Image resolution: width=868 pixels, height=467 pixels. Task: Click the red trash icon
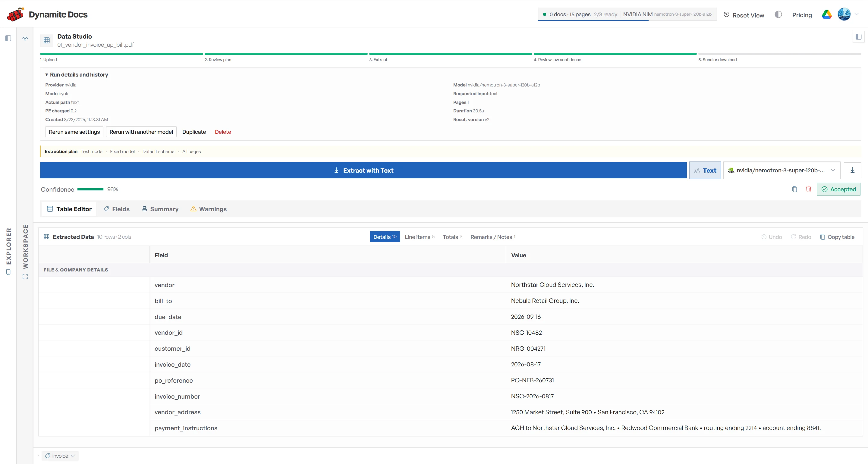point(808,189)
